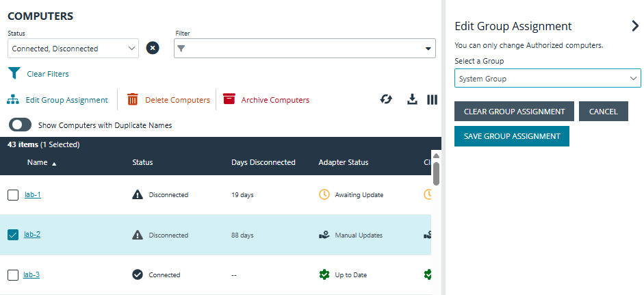The height and width of the screenshot is (295, 644).
Task: Click the export download icon
Action: [412, 99]
